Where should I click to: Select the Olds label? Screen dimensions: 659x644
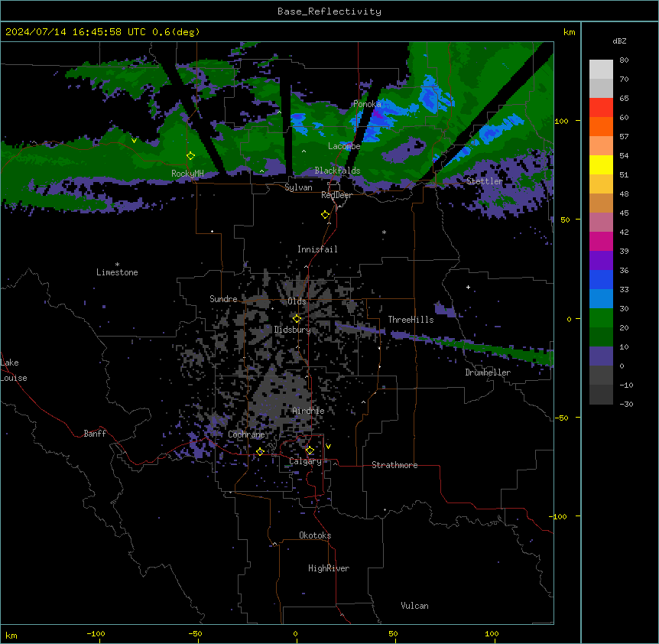(x=297, y=301)
